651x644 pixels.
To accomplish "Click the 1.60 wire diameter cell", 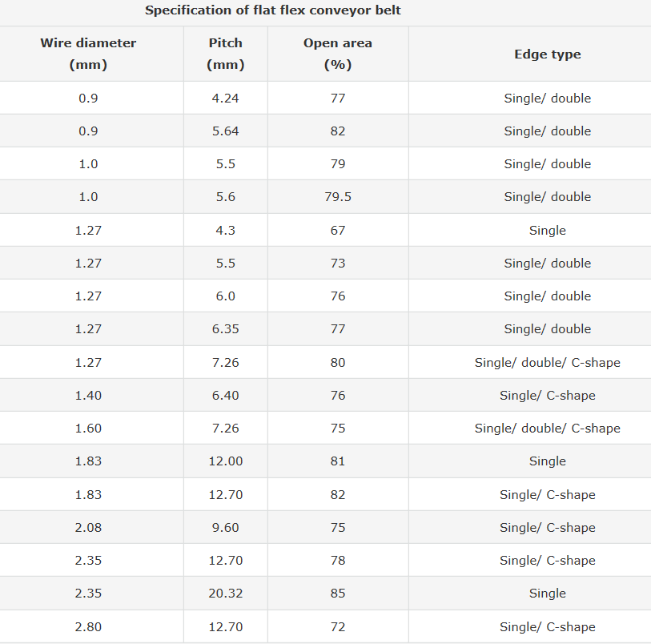I will pyautogui.click(x=88, y=428).
